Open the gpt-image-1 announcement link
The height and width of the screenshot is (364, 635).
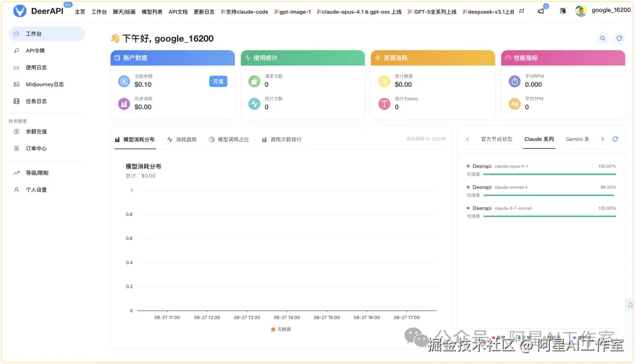pyautogui.click(x=292, y=12)
